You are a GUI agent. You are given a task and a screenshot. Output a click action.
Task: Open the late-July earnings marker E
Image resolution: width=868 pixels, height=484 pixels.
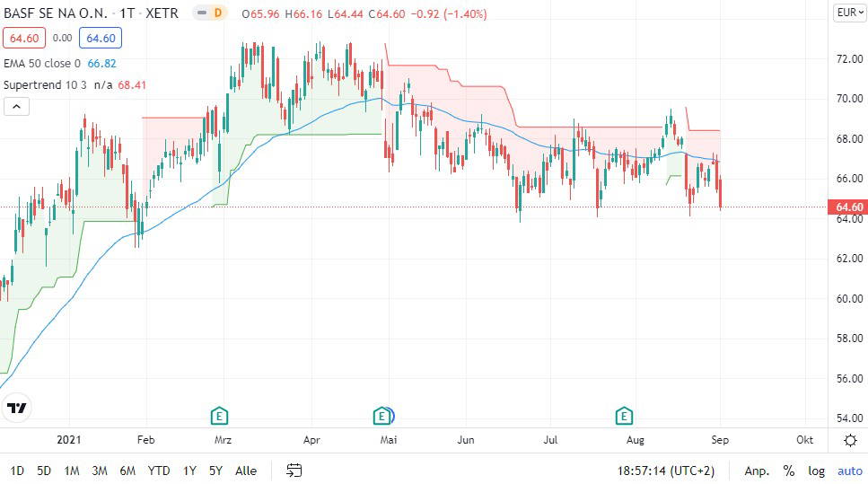click(x=624, y=416)
